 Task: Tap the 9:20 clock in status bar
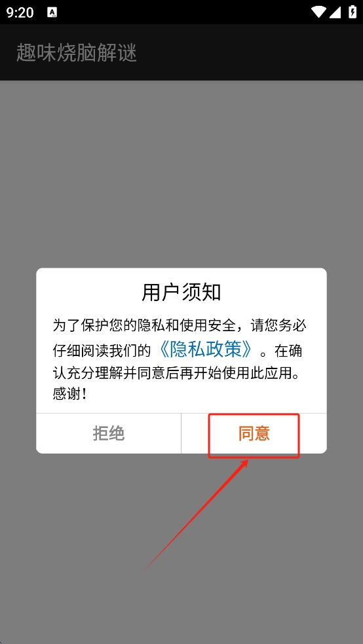click(20, 12)
